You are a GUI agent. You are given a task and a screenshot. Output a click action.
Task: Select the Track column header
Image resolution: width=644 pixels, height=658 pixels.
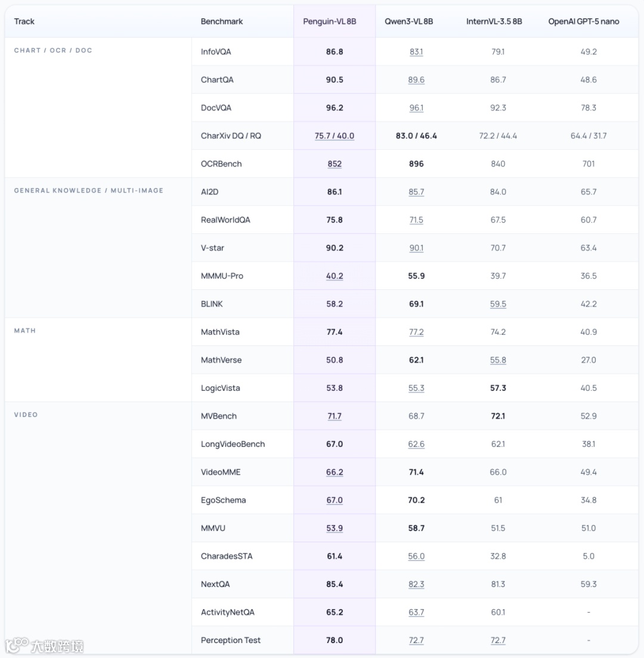[x=24, y=21]
